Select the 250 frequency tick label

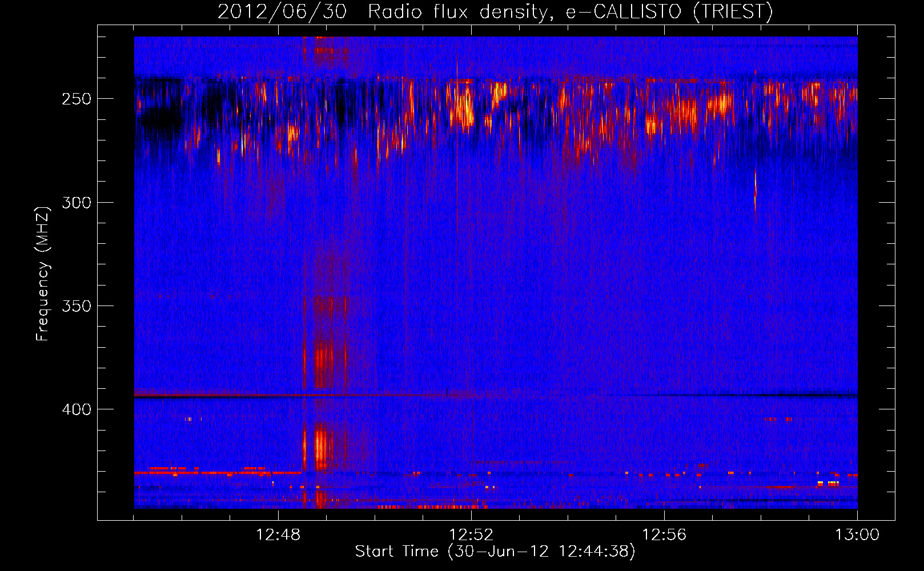77,99
